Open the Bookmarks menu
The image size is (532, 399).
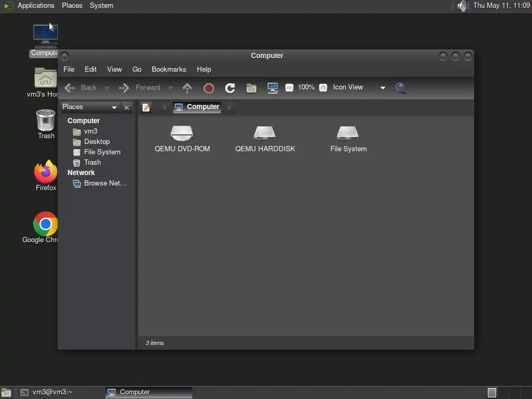point(169,69)
